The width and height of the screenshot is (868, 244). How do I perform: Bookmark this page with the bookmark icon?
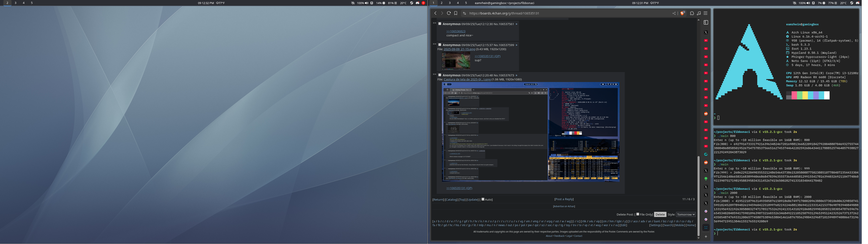455,13
